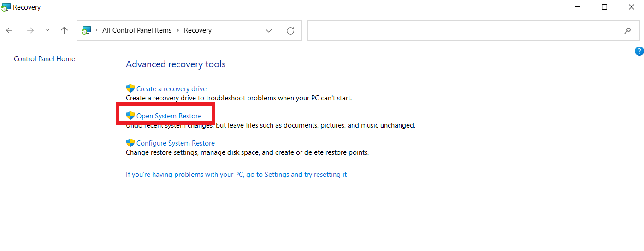Open Help with the question mark icon

[x=639, y=51]
